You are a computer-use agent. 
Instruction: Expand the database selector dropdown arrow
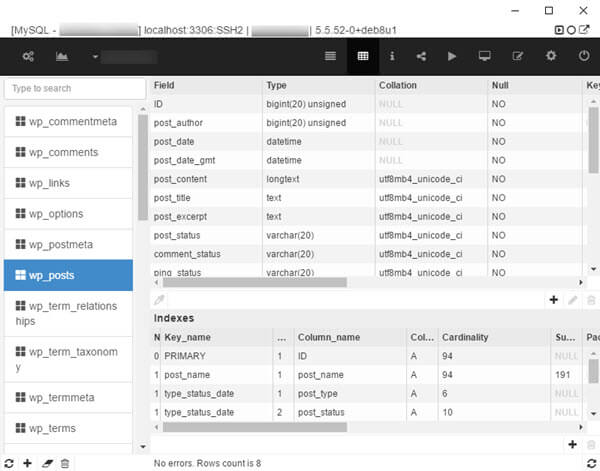click(95, 57)
